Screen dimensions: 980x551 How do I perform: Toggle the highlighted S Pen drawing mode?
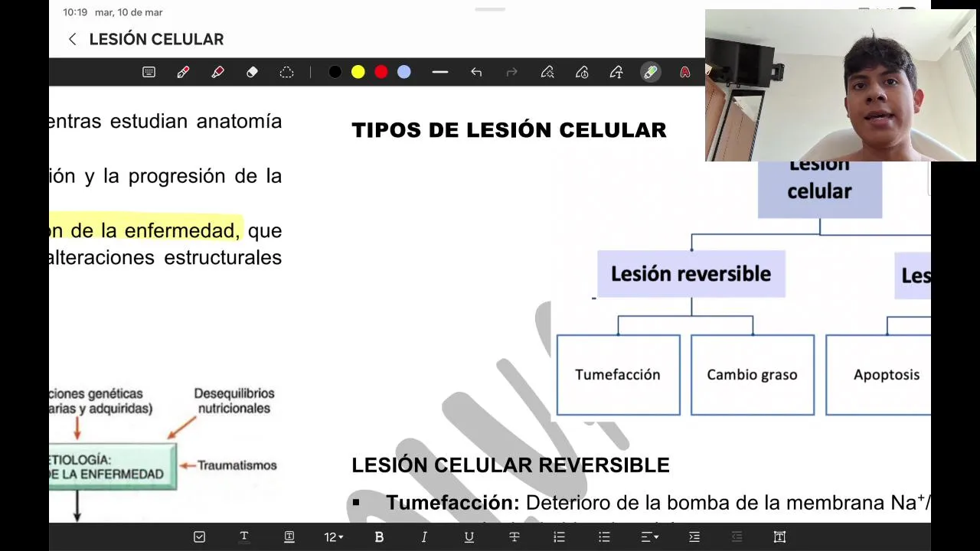[650, 72]
